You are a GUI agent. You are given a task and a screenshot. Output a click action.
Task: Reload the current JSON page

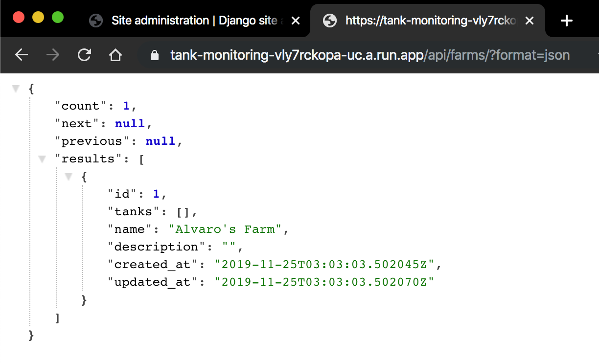click(x=84, y=55)
